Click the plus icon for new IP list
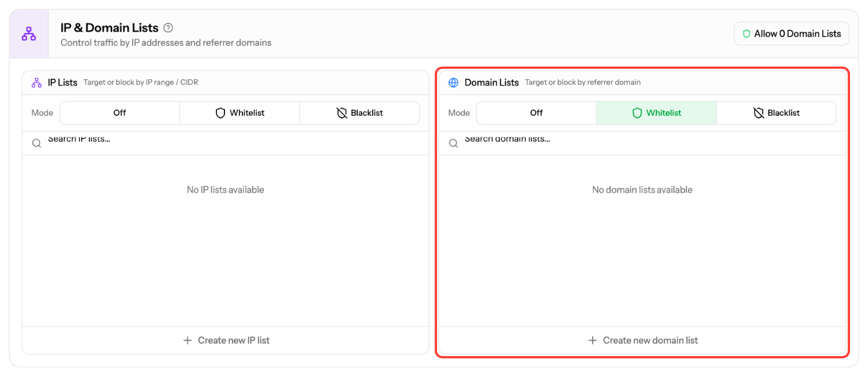The image size is (868, 376). click(187, 340)
